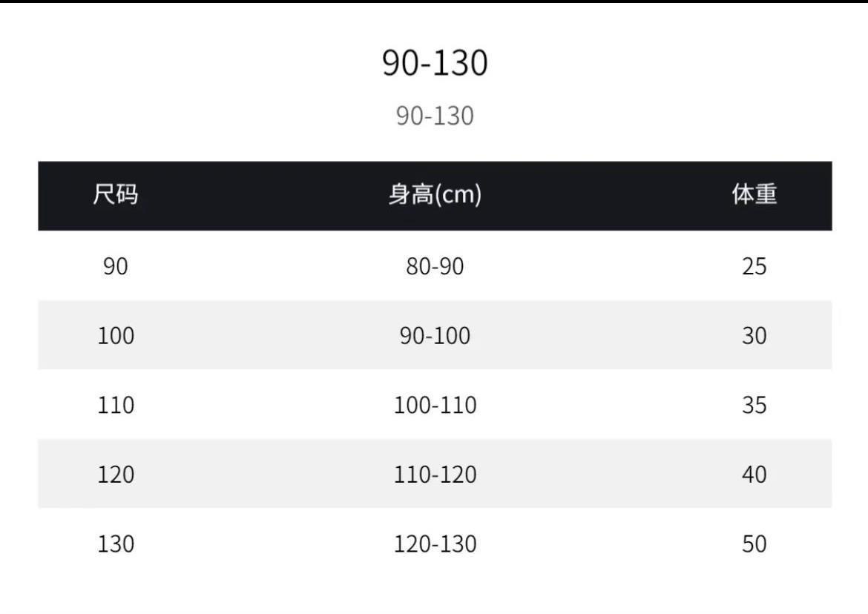Click the weight value 30

click(754, 336)
